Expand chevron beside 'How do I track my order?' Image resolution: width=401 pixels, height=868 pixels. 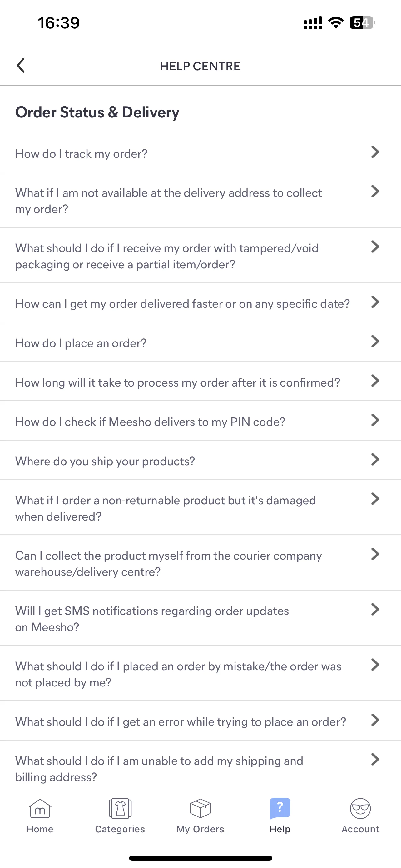pyautogui.click(x=375, y=152)
